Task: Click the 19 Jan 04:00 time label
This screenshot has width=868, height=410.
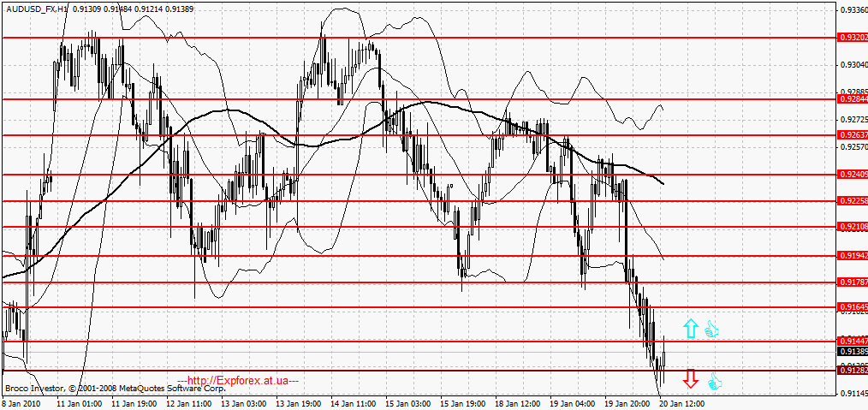Action: (573, 405)
